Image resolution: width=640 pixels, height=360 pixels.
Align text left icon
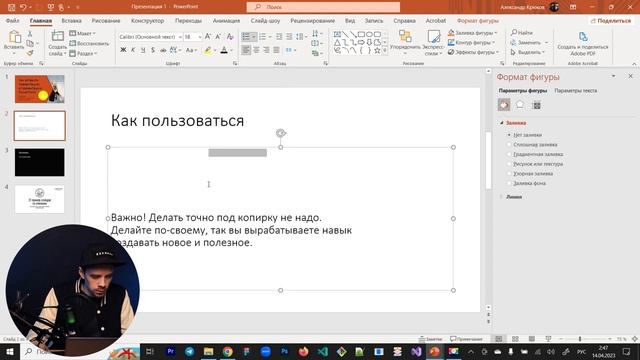(246, 50)
